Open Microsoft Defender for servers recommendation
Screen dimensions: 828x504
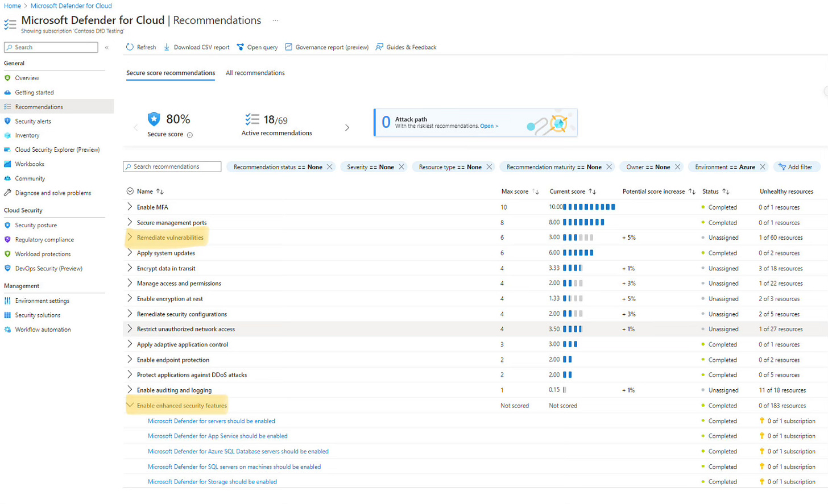pos(212,421)
